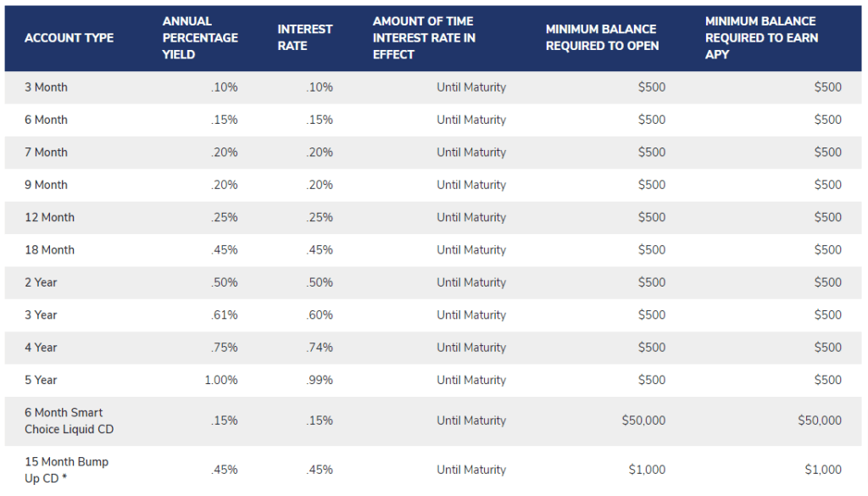
Task: Select the 7 Month account type
Action: pyautogui.click(x=46, y=153)
